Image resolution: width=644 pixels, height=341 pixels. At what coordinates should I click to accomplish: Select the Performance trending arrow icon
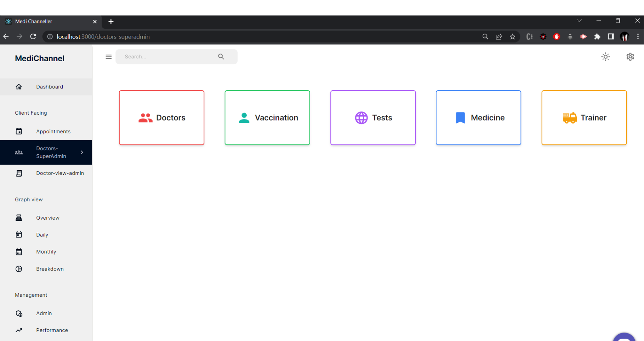(x=19, y=330)
